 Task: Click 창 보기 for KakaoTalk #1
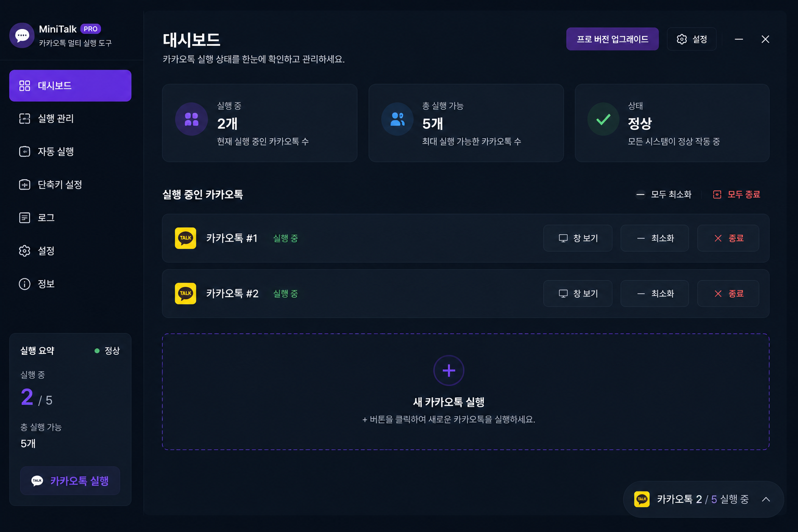tap(578, 238)
